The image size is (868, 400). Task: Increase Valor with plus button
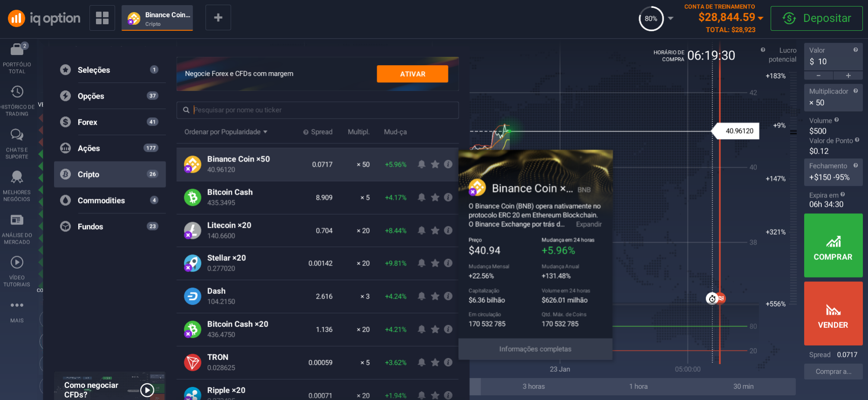click(x=848, y=75)
